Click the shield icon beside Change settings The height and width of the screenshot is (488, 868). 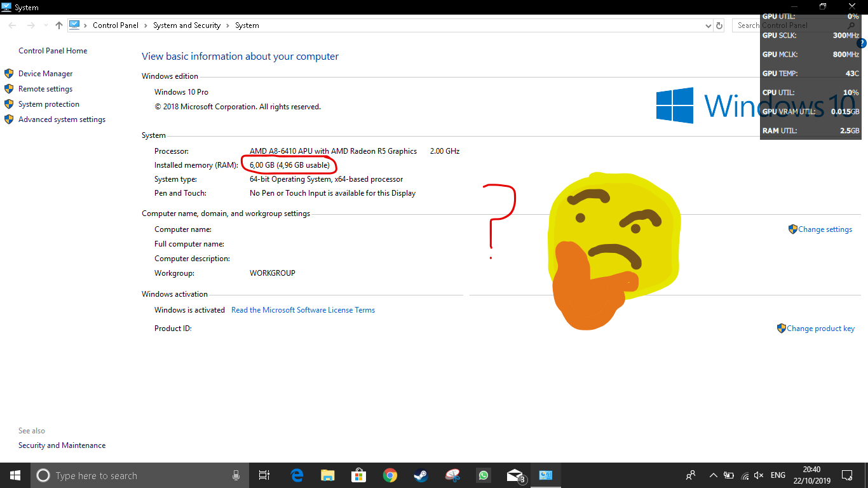[x=792, y=229]
